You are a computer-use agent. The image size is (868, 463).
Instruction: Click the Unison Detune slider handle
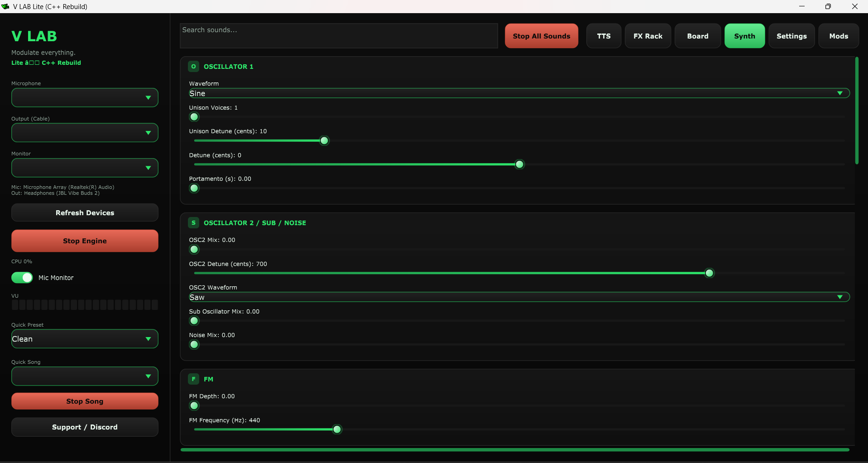(324, 140)
